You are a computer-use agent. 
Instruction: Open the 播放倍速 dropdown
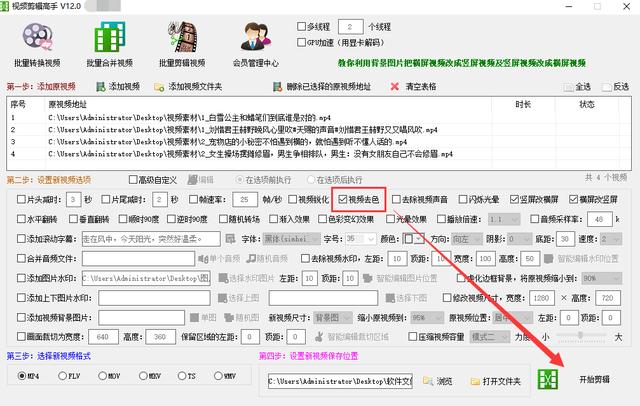pyautogui.click(x=504, y=219)
